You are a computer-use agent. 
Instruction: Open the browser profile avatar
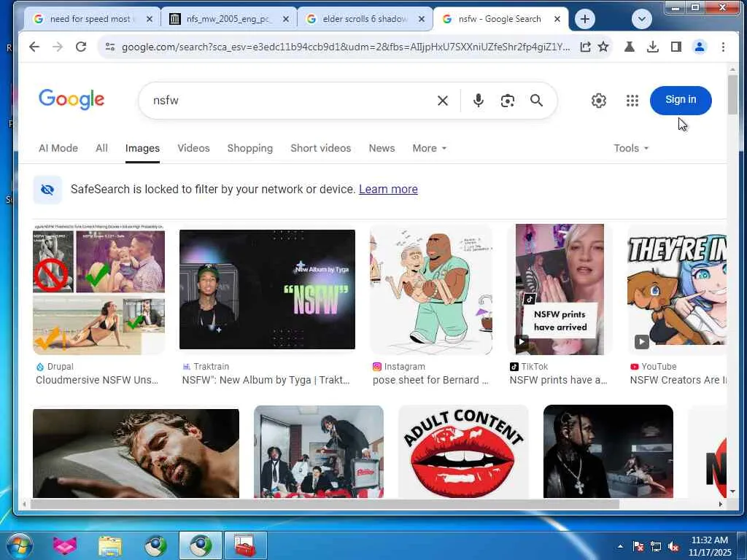(x=700, y=47)
